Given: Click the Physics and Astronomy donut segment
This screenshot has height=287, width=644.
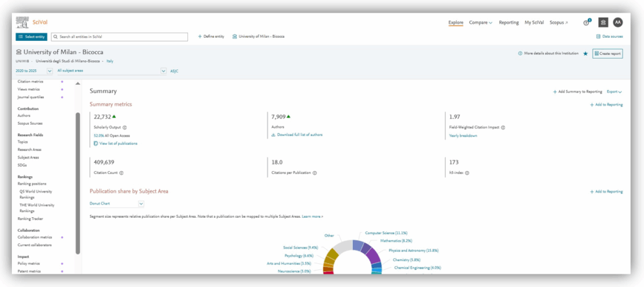Looking at the screenshot, I should [373, 254].
